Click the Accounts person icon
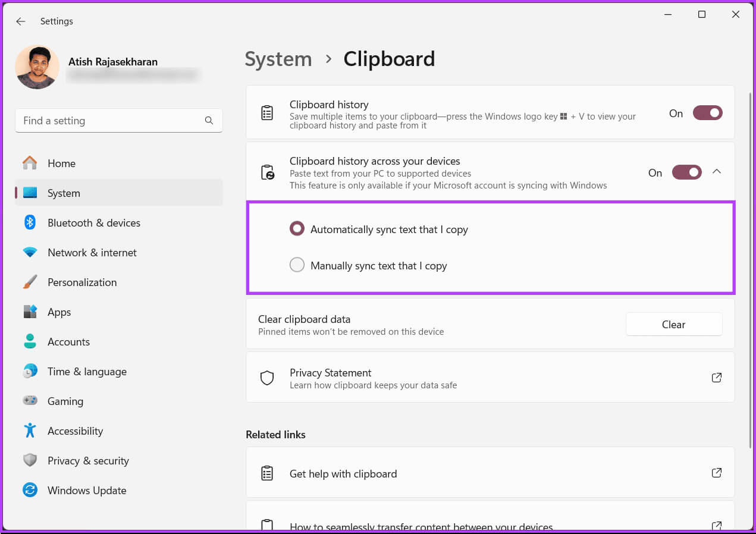Screen dimensions: 756x534 coord(30,341)
